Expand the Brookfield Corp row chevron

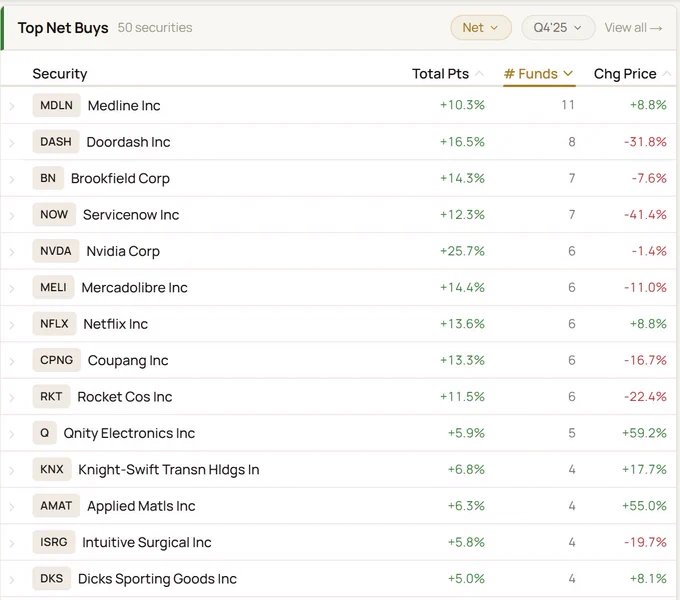(12, 179)
